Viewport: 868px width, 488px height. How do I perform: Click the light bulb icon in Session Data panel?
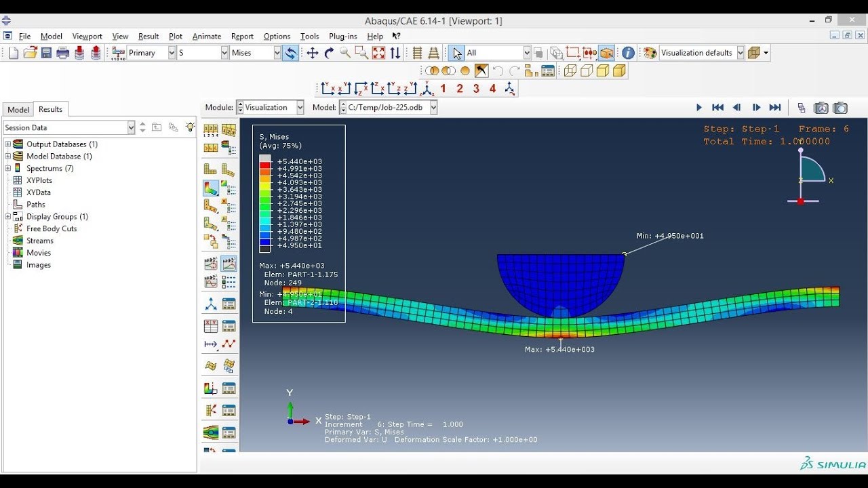coord(191,127)
